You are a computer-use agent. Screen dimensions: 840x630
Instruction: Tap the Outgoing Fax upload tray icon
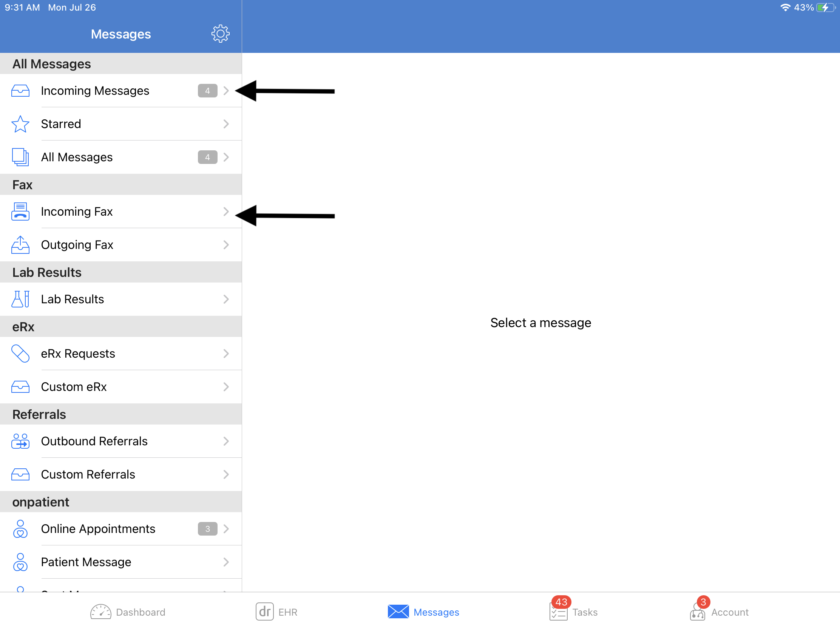click(20, 244)
